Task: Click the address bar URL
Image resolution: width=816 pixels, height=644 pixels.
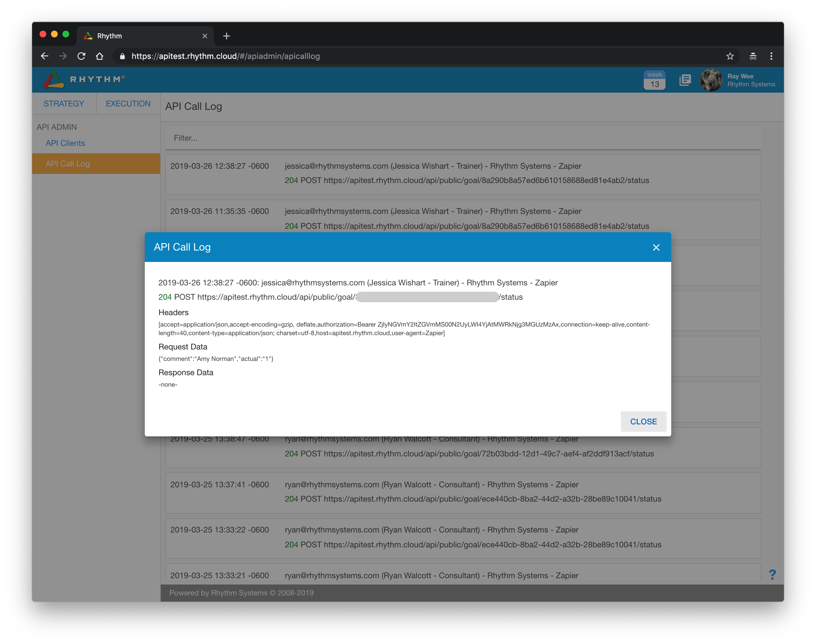Action: tap(225, 56)
